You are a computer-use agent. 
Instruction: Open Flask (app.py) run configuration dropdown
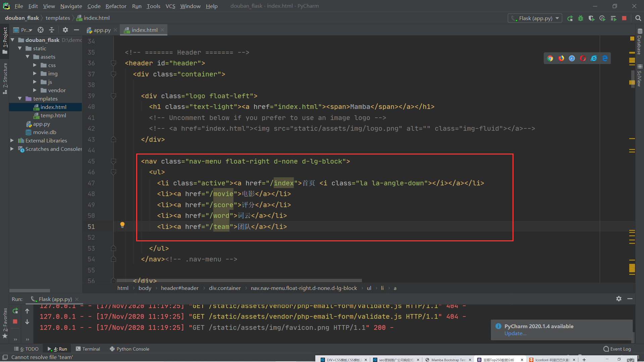tap(535, 18)
